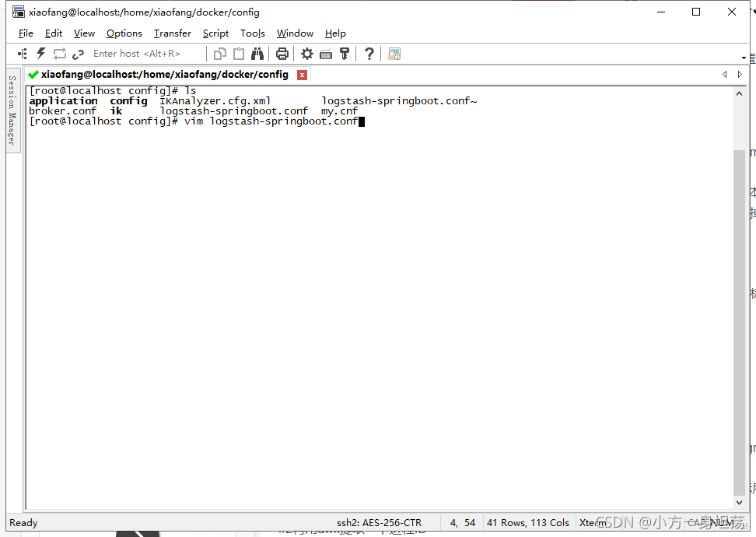Click the vim logstash-springboot.conf command text
Image resolution: width=756 pixels, height=537 pixels.
[271, 121]
